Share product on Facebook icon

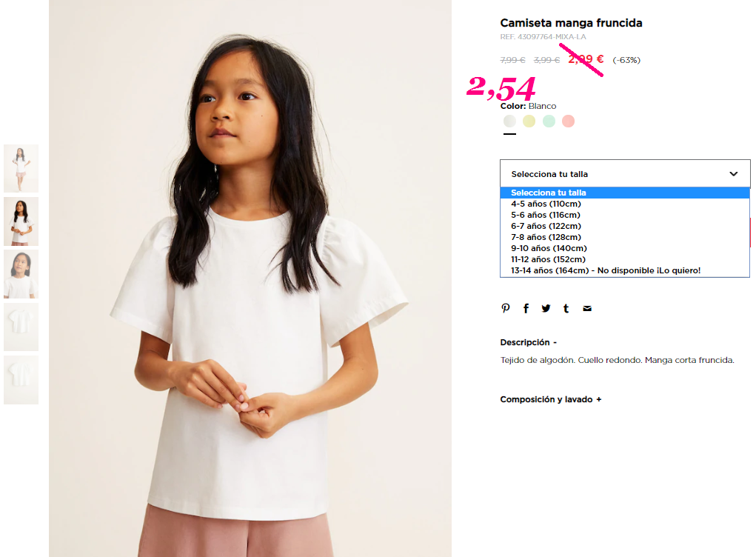(x=526, y=308)
